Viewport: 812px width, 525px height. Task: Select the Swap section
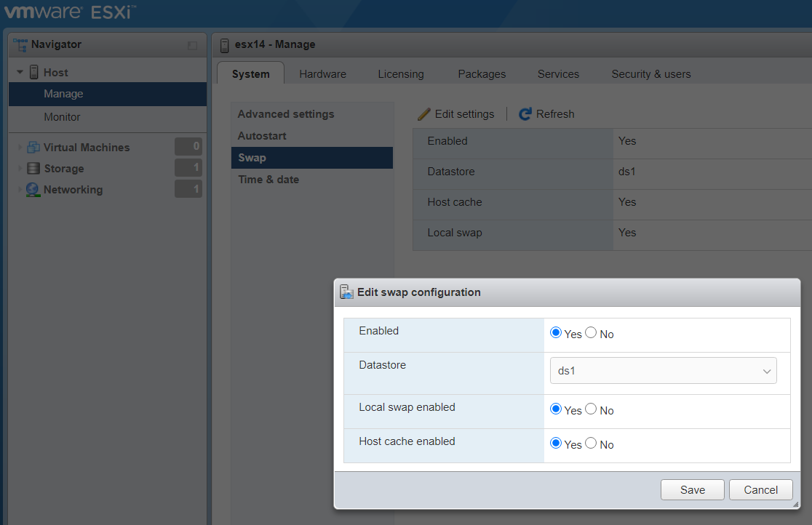(311, 158)
